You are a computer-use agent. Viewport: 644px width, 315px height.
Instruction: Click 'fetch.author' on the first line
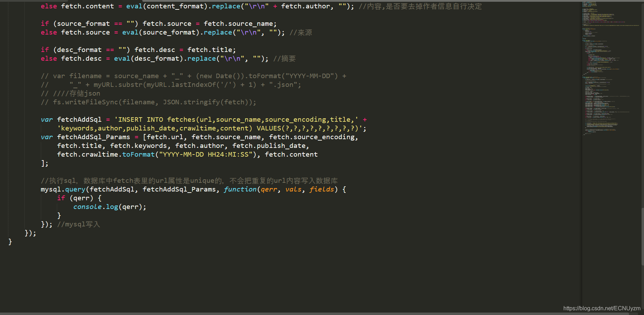(x=306, y=6)
